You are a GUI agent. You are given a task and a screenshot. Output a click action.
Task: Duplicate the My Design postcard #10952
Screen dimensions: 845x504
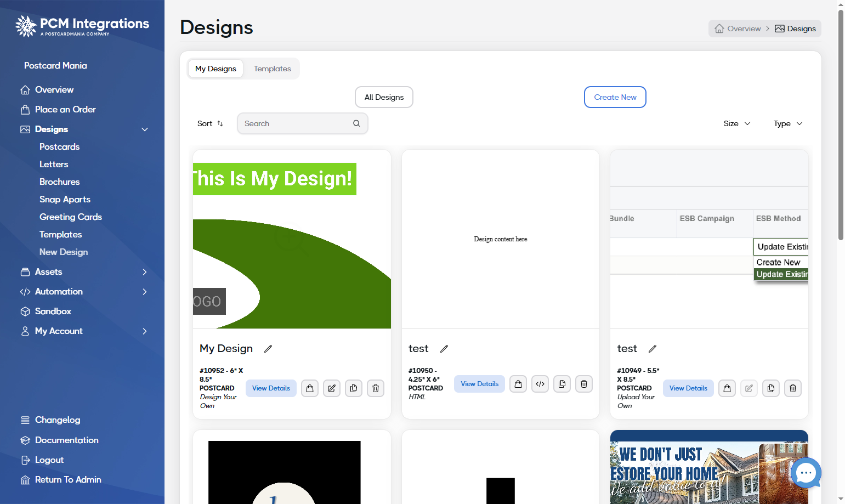coord(354,388)
